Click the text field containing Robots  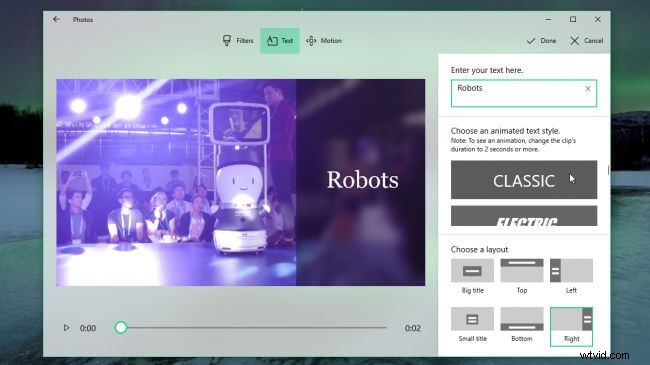pos(524,93)
